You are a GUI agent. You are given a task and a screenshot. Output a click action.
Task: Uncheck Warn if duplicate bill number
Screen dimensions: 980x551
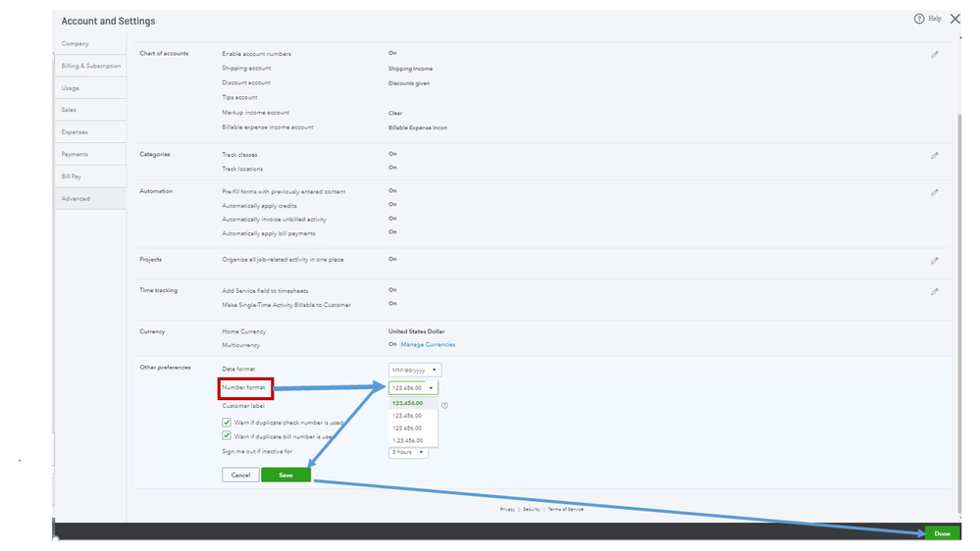227,436
